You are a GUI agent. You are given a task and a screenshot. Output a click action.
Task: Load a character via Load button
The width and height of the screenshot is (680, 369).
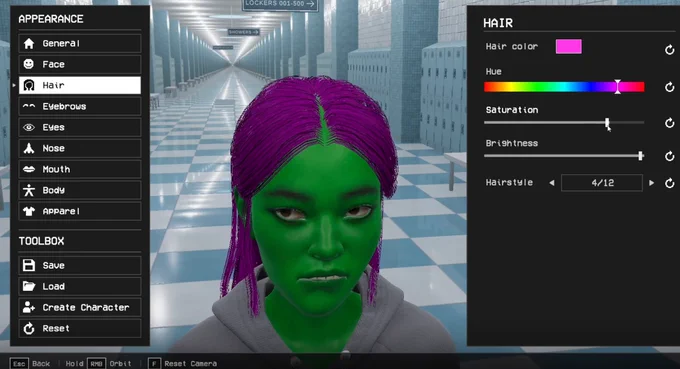80,286
